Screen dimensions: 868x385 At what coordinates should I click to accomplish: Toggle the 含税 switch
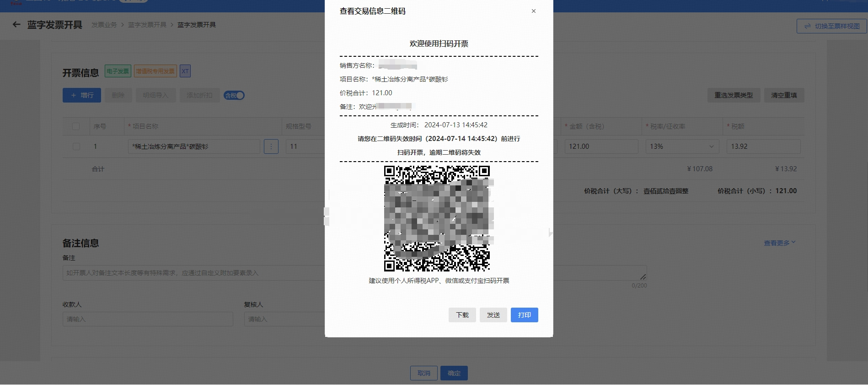point(234,95)
